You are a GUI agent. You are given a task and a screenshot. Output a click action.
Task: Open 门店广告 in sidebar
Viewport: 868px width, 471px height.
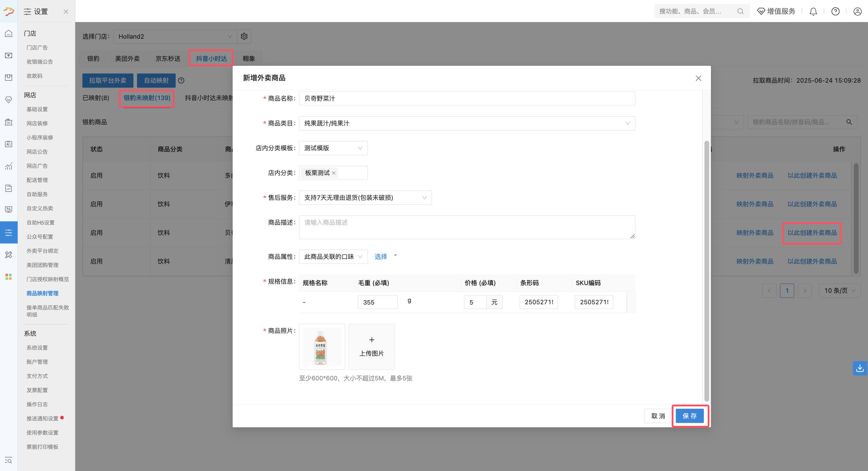37,48
